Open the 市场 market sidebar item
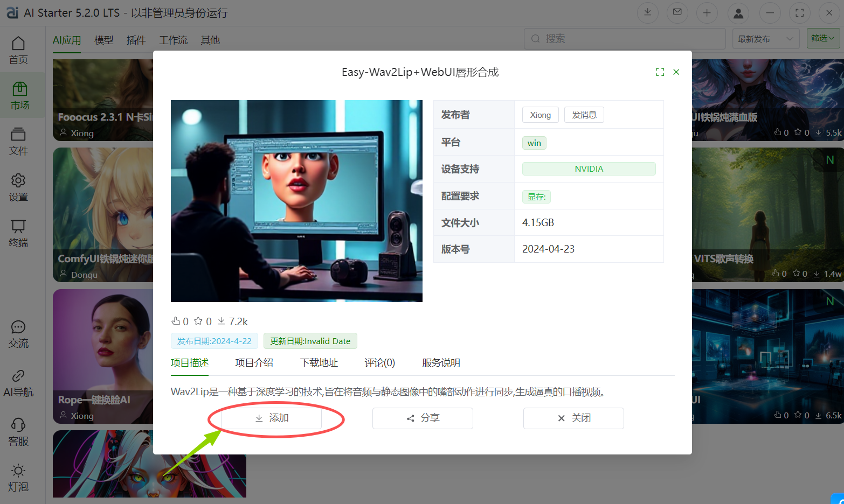The width and height of the screenshot is (844, 504). click(20, 96)
